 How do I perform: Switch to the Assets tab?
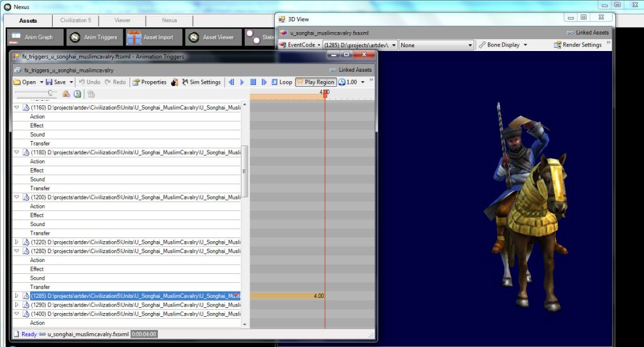[28, 21]
